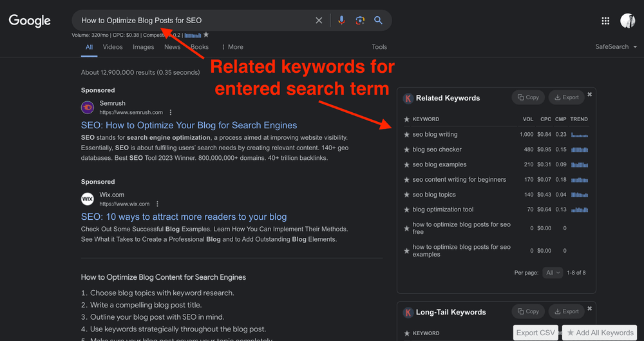Open options menu for Semrush ad
The height and width of the screenshot is (341, 644).
[x=171, y=112]
